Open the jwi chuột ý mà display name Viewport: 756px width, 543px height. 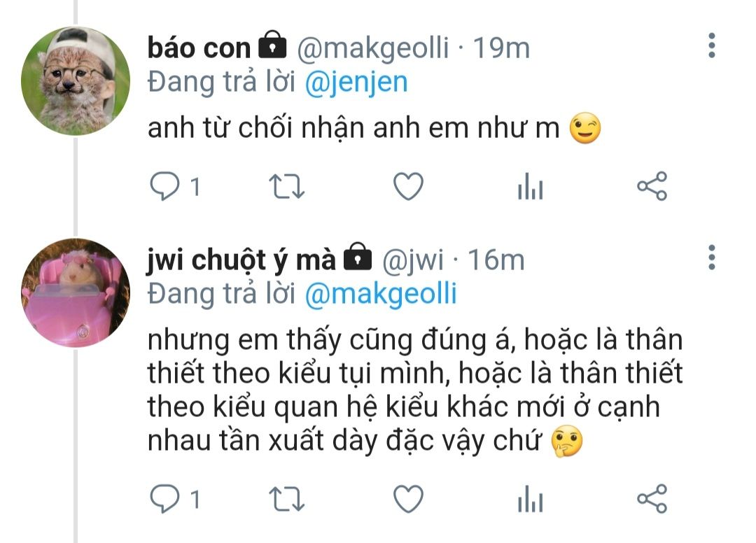click(x=241, y=261)
